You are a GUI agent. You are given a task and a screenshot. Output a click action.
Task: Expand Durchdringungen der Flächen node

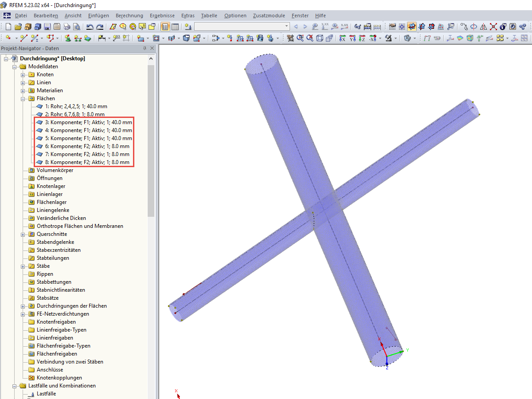coord(23,306)
